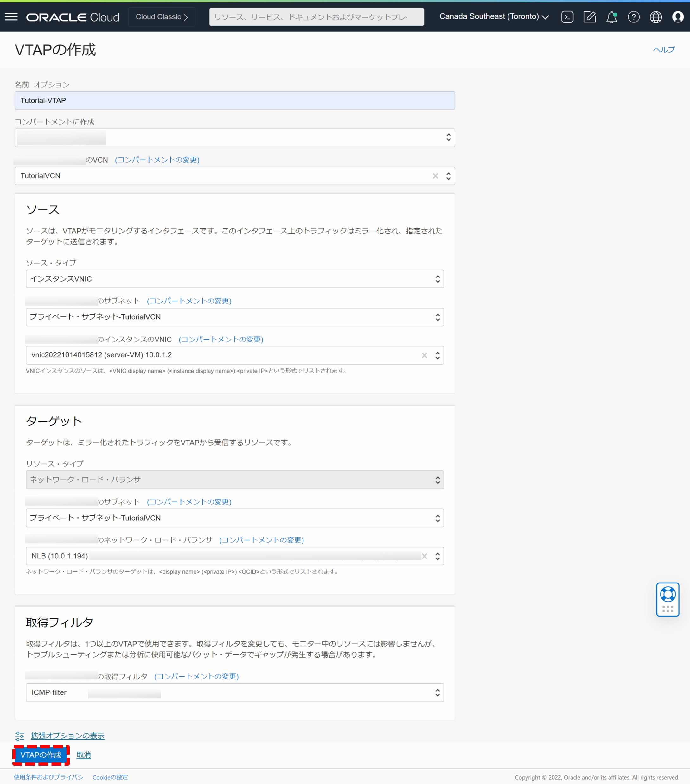Expand the Canada Southeast region selector

tap(494, 17)
